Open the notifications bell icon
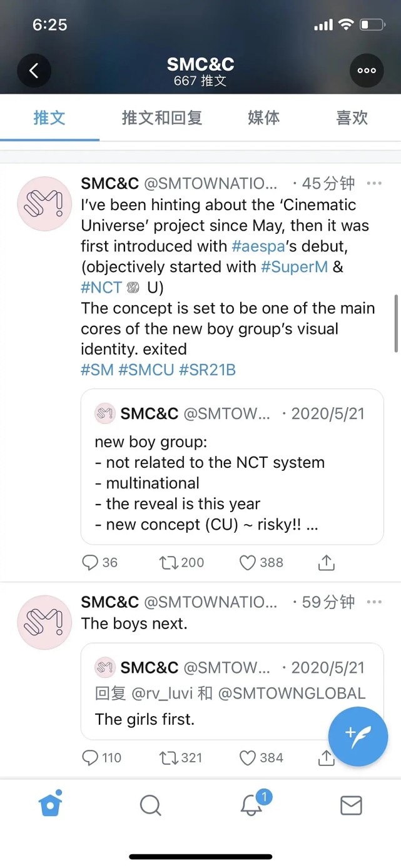The image size is (401, 868). [x=251, y=805]
